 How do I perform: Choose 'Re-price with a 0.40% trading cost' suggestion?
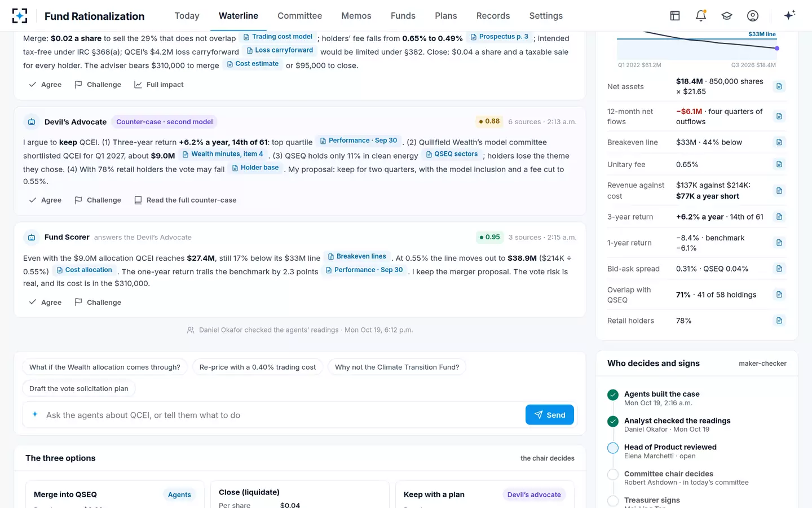[x=258, y=367]
